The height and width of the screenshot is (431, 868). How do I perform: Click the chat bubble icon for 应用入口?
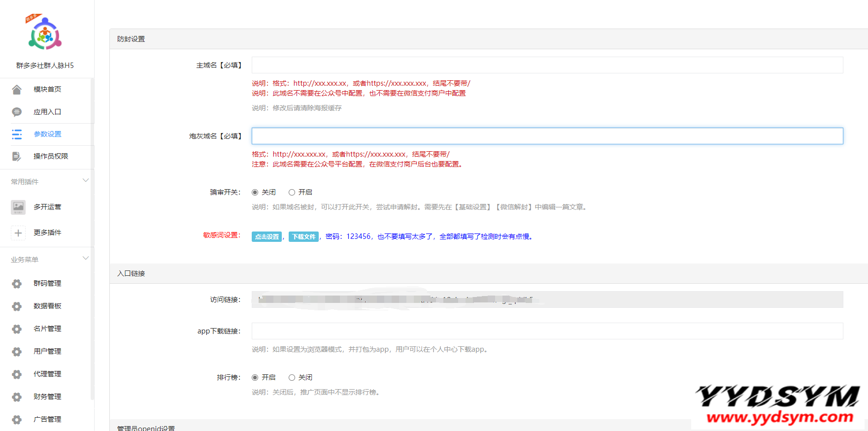tap(17, 112)
